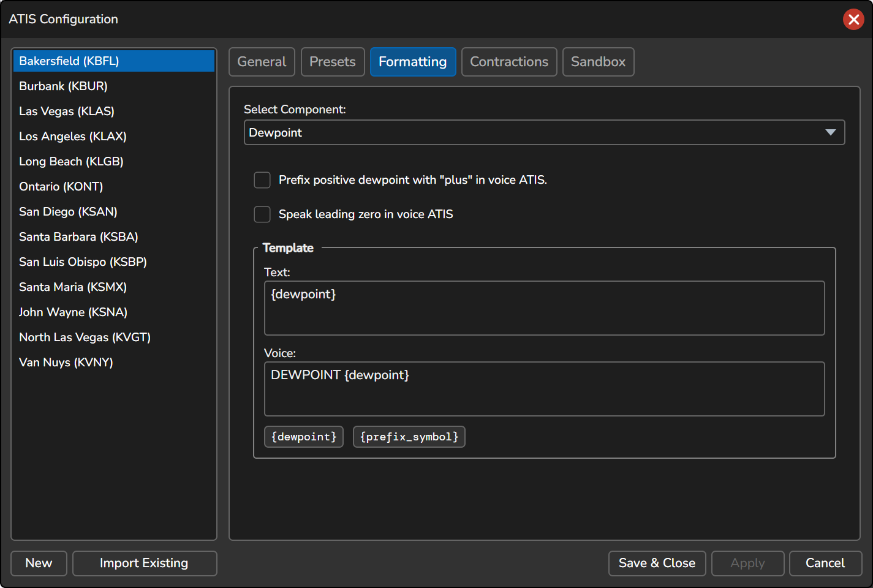The image size is (873, 588).
Task: Create a New ATIS station
Action: click(x=39, y=563)
